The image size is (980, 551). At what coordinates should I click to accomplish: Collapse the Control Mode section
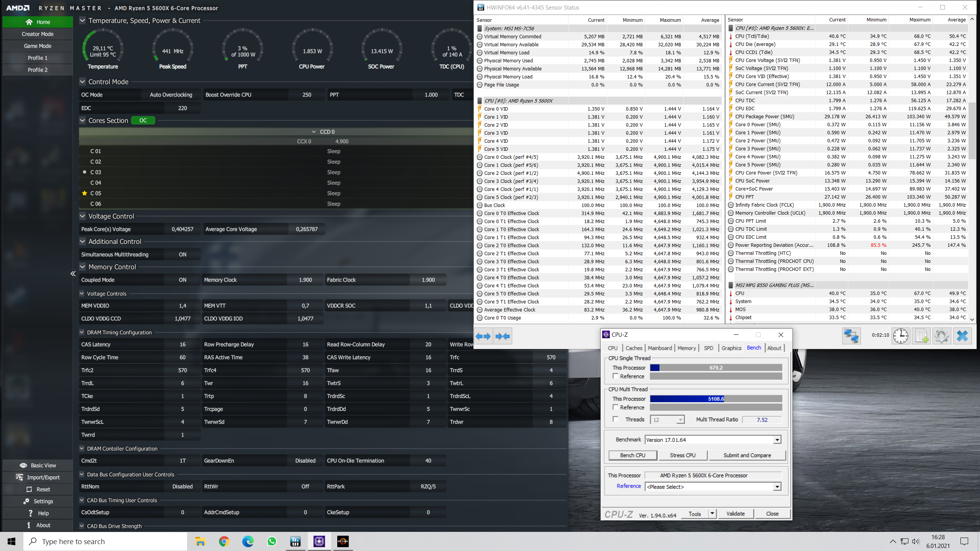point(82,82)
